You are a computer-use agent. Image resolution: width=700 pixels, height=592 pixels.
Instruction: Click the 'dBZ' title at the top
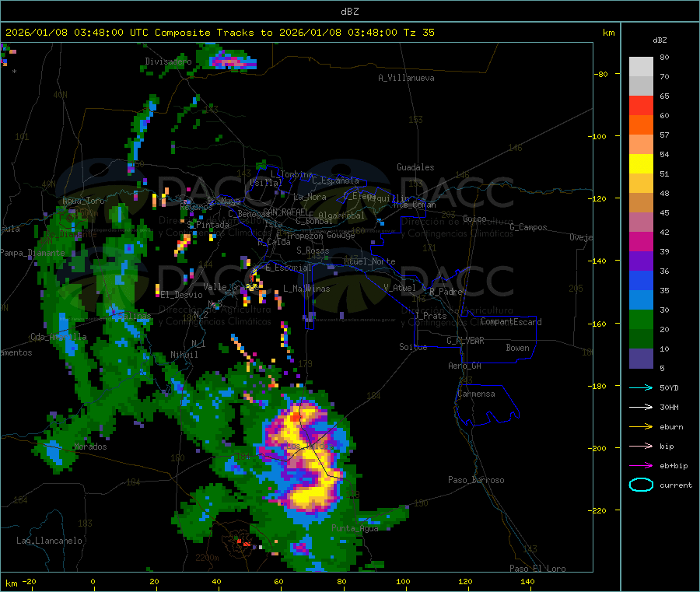[349, 12]
